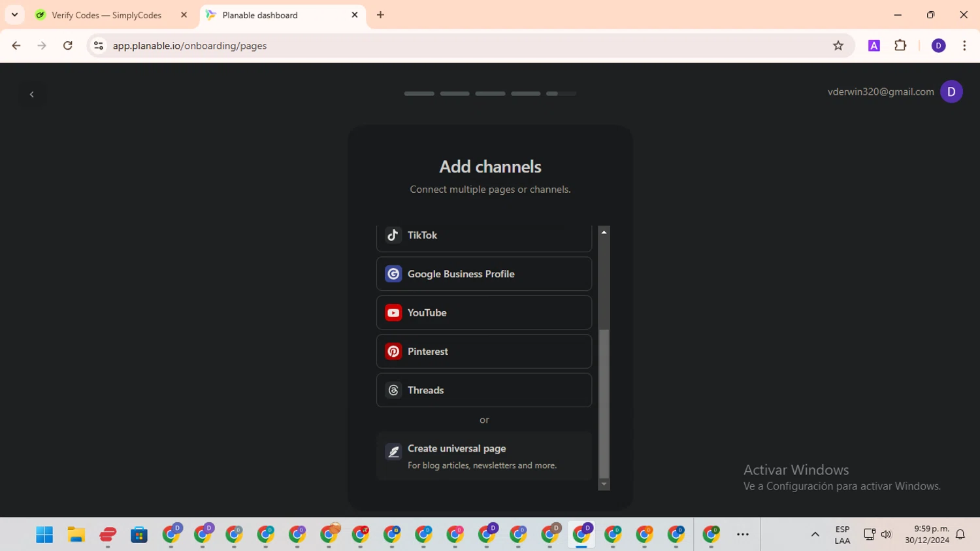Close the Planable dashboard tab

[x=355, y=14]
